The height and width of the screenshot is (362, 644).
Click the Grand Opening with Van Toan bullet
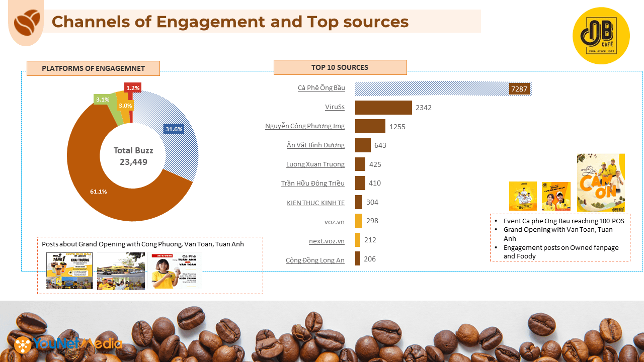(558, 234)
